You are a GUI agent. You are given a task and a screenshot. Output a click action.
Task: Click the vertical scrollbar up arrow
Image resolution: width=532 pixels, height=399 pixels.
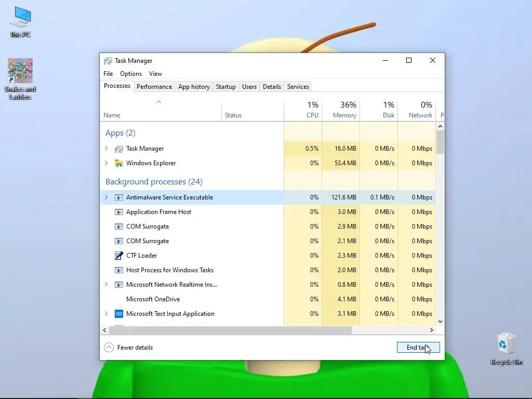click(440, 127)
